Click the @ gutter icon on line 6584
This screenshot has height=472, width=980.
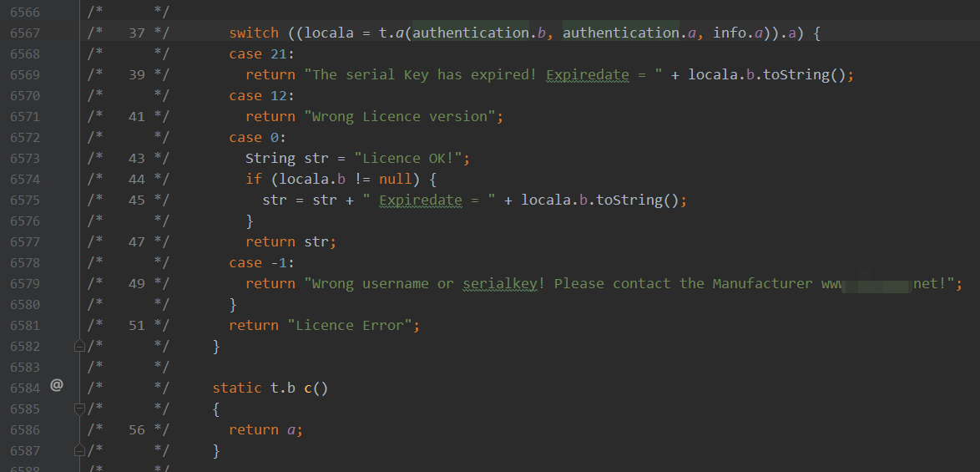point(57,385)
